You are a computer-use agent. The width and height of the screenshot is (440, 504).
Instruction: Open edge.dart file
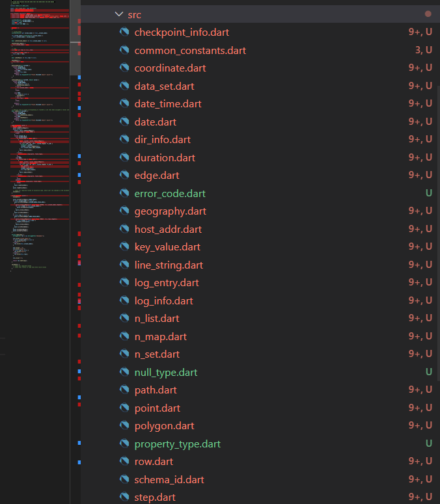157,175
